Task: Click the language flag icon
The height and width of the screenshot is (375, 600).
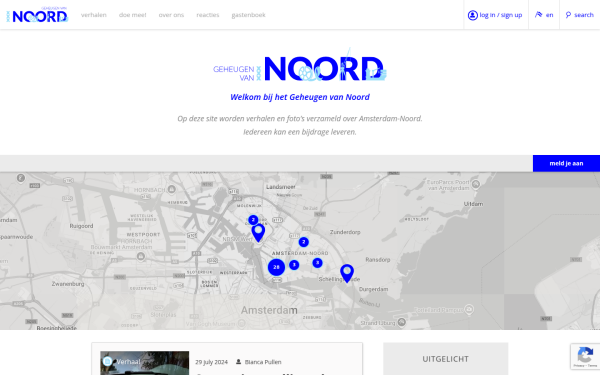Action: click(538, 15)
